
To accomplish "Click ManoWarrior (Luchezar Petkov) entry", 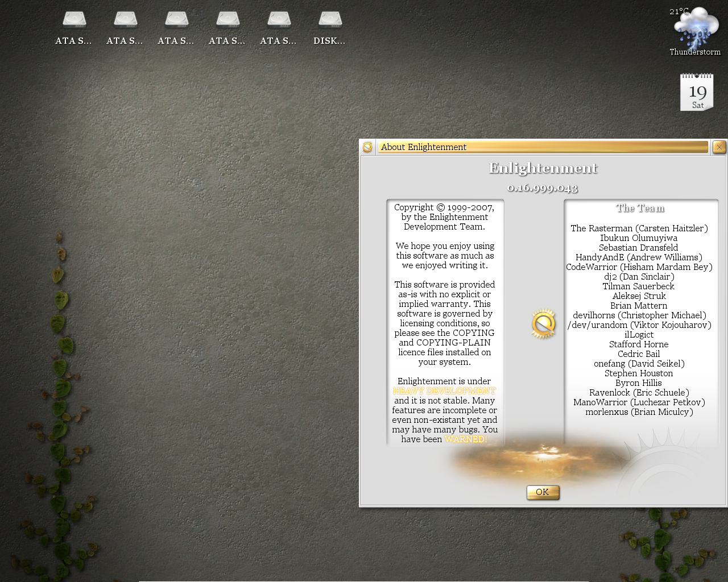I will point(639,402).
